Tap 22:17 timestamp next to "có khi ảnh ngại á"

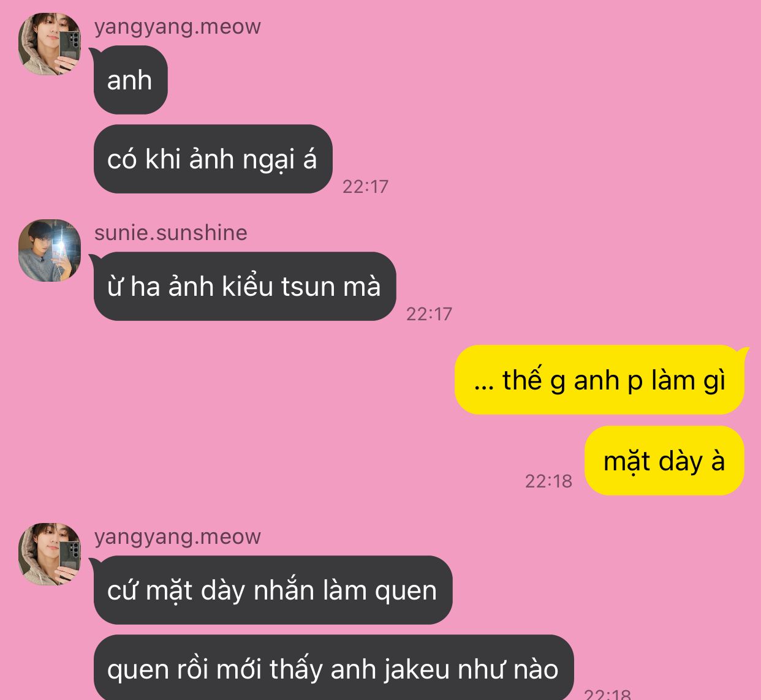click(x=366, y=186)
